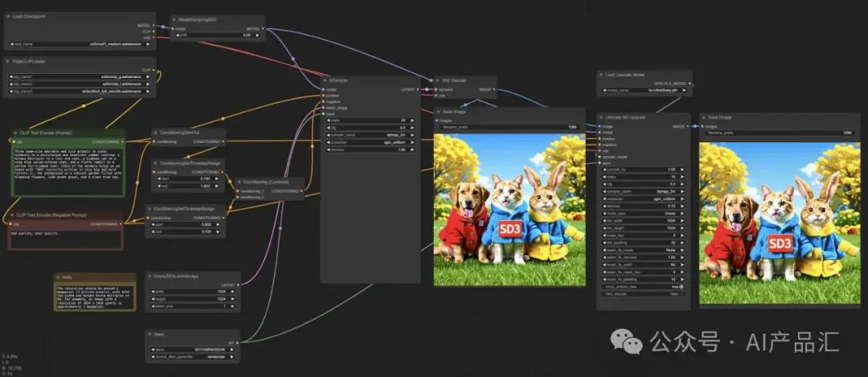
Task: Click filename_prefix field in Save Image after VAE Decode
Action: pyautogui.click(x=510, y=127)
